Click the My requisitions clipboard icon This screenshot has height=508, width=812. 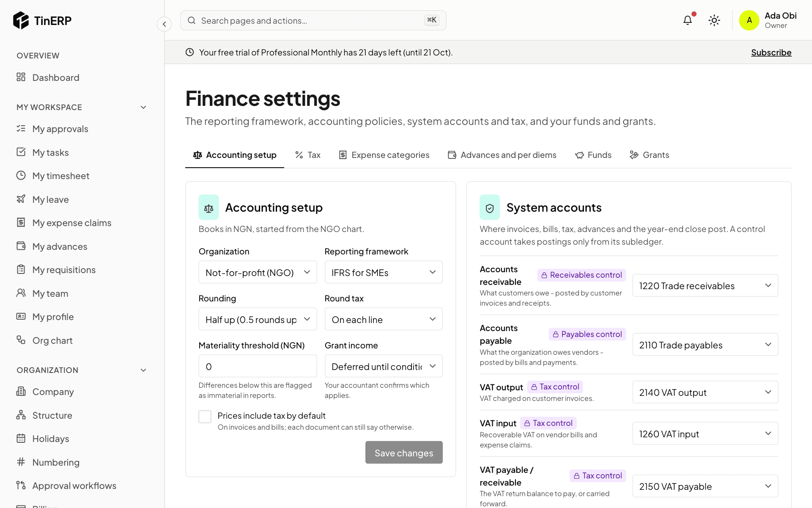(21, 269)
